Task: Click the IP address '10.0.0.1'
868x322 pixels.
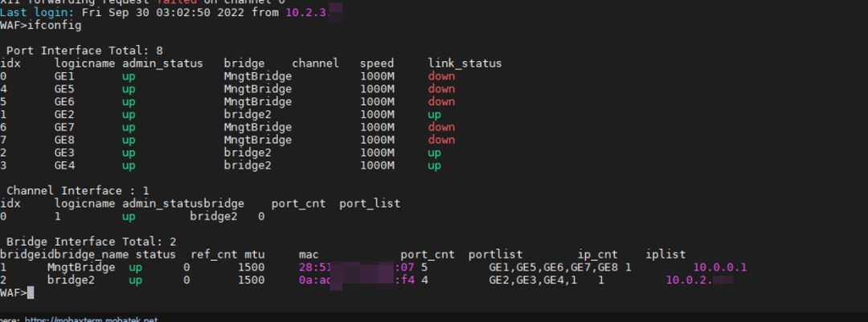Action: coord(720,267)
